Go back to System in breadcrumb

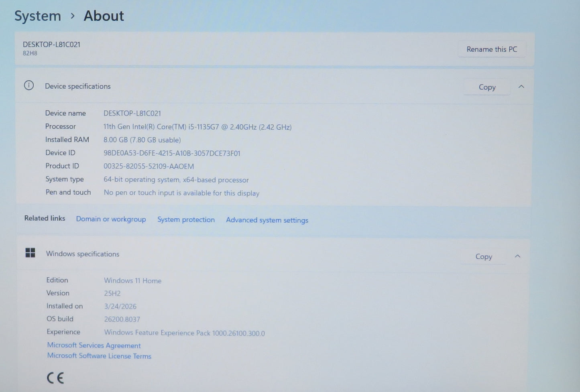click(x=38, y=16)
